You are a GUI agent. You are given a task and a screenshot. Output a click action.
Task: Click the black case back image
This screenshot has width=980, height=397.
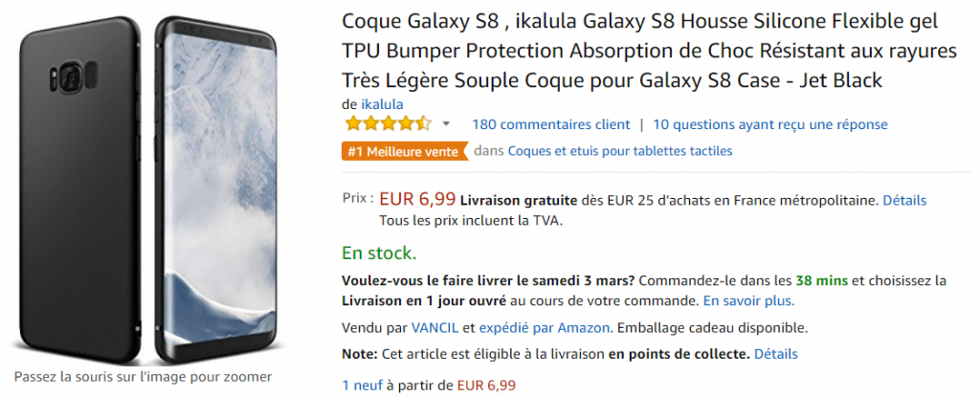68,191
